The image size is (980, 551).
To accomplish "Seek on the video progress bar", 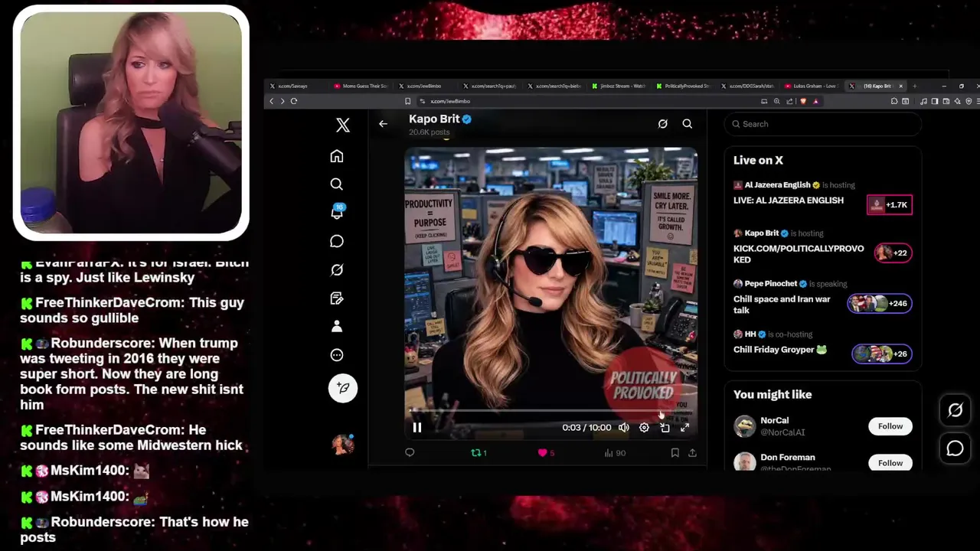I will point(550,410).
